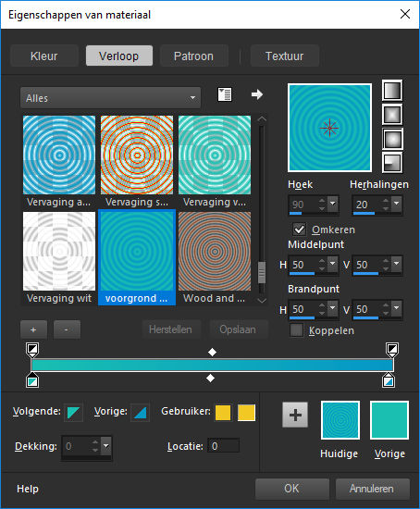
Task: Click the Vorige solid teal material swatch
Action: pos(389,420)
